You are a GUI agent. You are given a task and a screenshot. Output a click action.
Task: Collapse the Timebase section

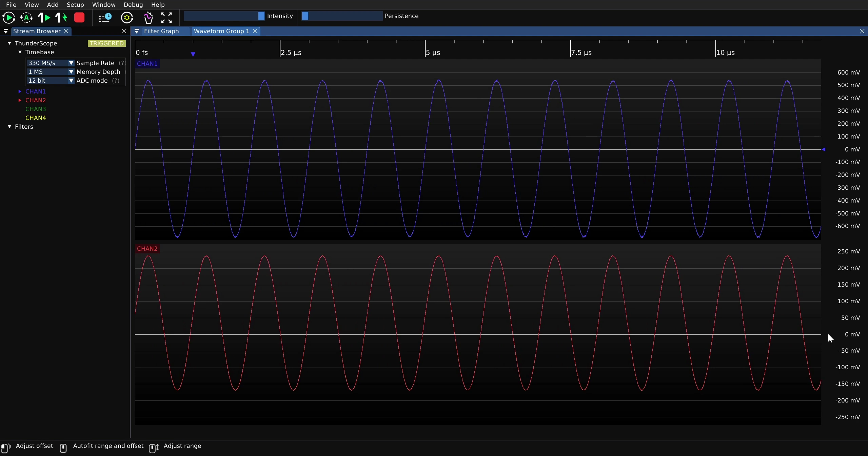[x=20, y=52]
